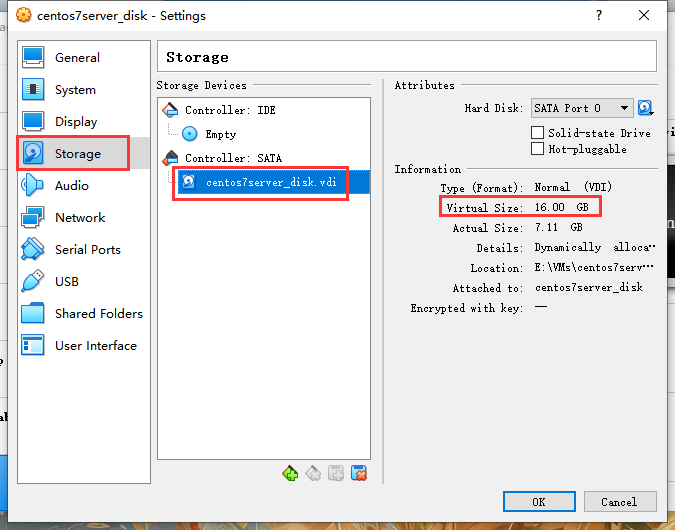Click the Serial Ports icon
675x530 pixels.
[33, 249]
